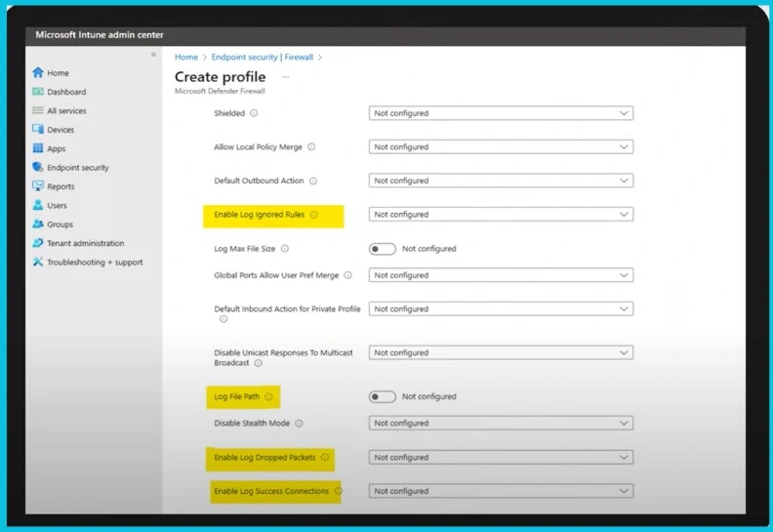Click info icon beside Global Ports Allow User Pref Merge
The image size is (773, 532).
(x=348, y=275)
